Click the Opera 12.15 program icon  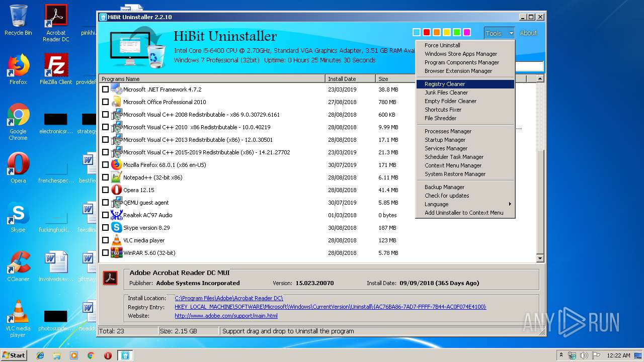pos(117,190)
